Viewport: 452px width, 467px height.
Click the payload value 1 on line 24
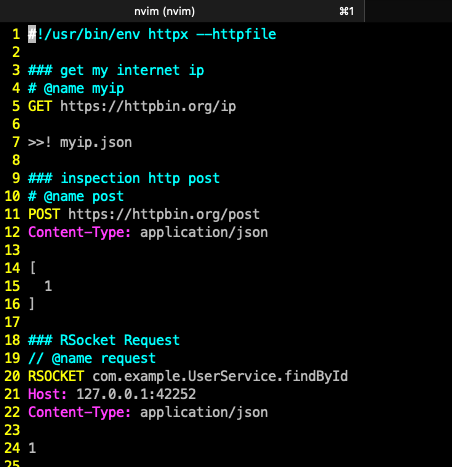tap(32, 448)
